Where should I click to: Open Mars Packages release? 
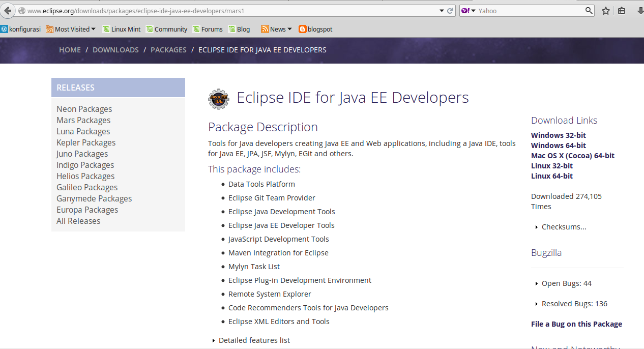pos(83,120)
